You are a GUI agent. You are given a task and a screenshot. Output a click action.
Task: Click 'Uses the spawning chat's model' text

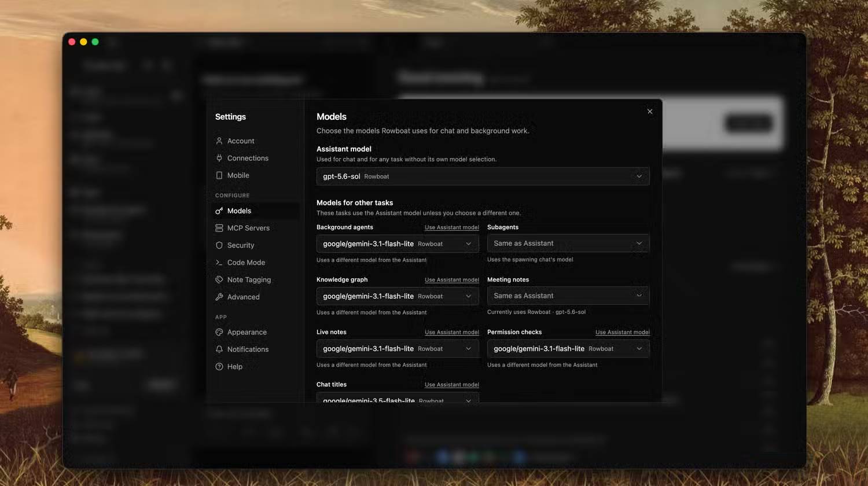tap(530, 260)
